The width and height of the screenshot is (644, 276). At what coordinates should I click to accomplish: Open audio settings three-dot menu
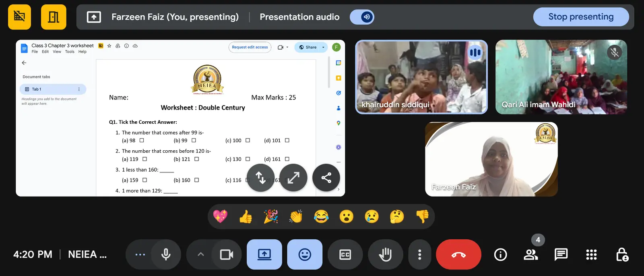point(140,254)
